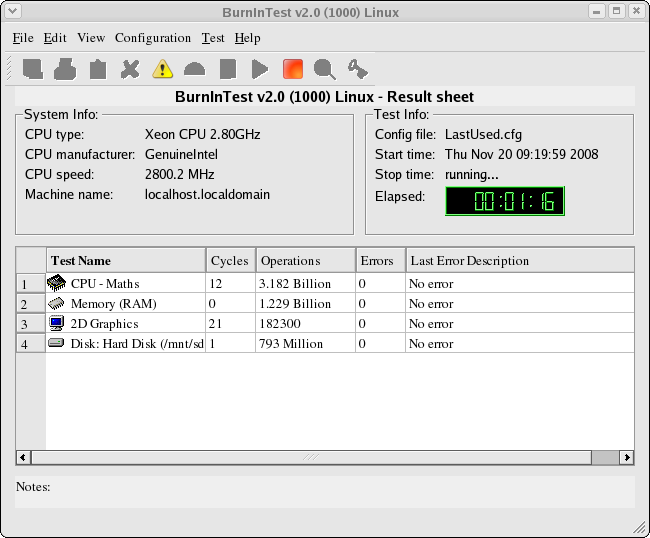Open the Help menu

(x=247, y=38)
